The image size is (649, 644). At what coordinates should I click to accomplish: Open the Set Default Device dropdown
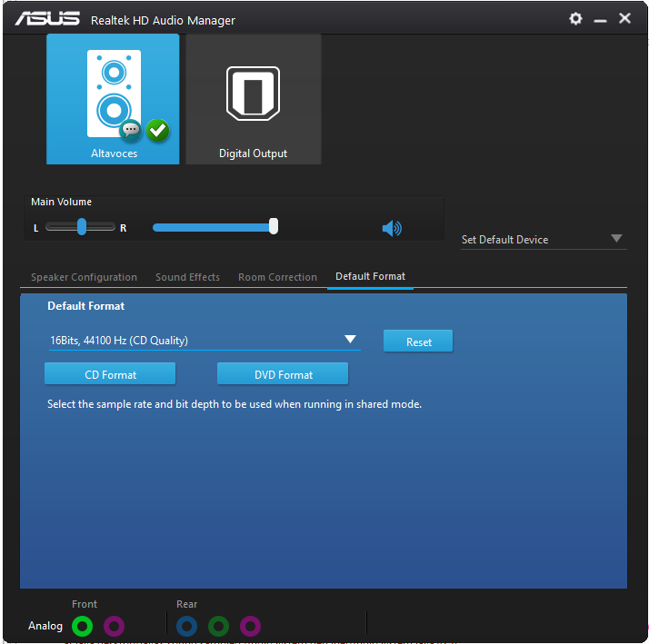click(x=544, y=240)
